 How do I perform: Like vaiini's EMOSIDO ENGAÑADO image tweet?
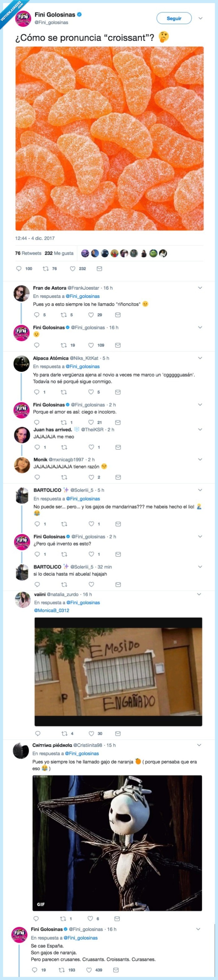(92, 734)
